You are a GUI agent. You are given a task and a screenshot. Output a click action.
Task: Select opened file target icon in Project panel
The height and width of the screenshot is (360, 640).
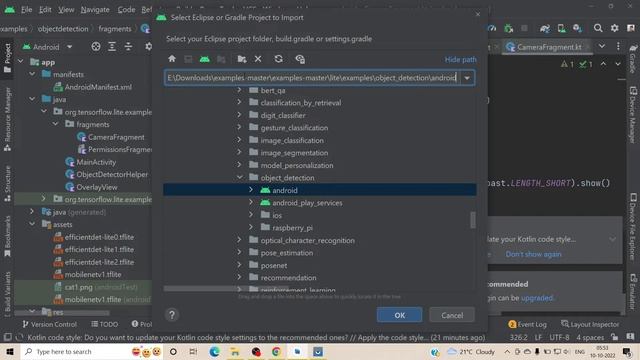pyautogui.click(x=96, y=47)
